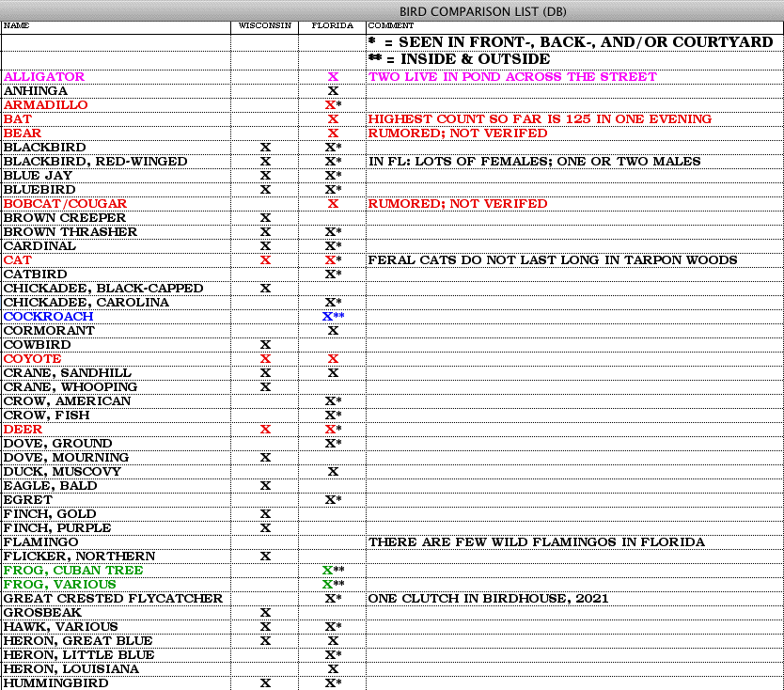Select the DOVE, MOURNING name cell

[x=116, y=458]
